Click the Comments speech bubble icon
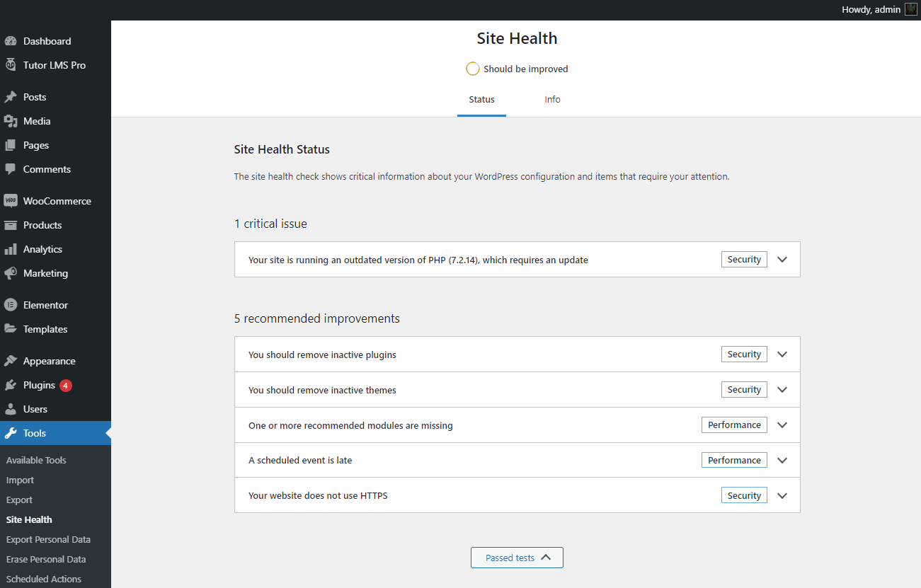This screenshot has width=921, height=588. coord(11,169)
